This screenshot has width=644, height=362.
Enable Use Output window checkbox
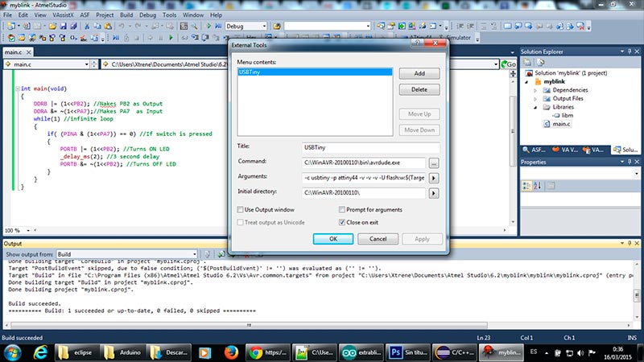tap(240, 210)
